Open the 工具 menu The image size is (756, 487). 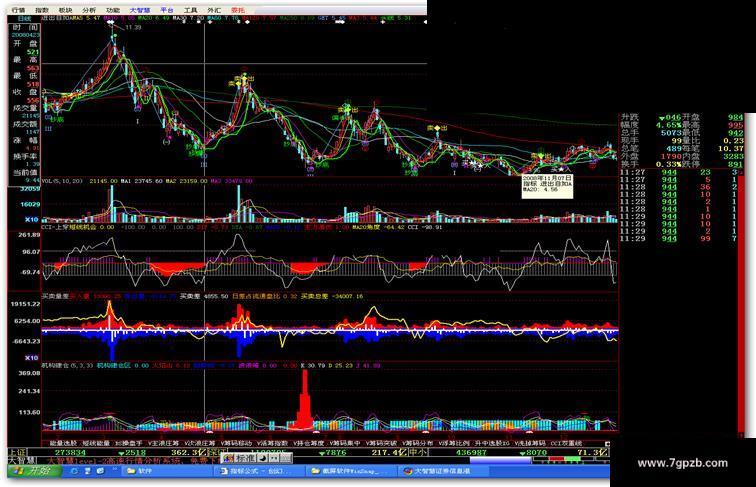[x=190, y=10]
